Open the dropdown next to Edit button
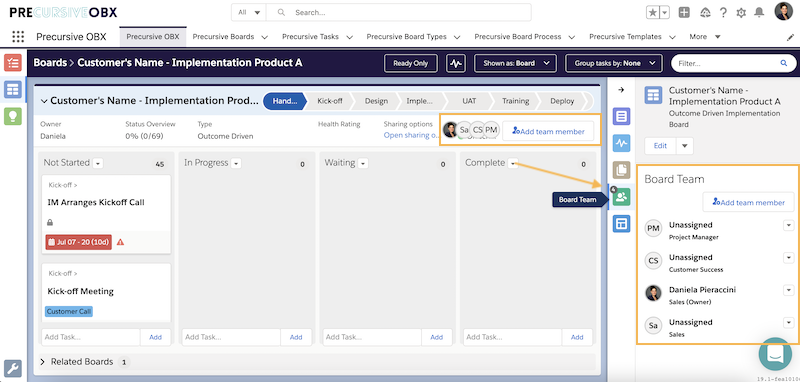This screenshot has width=800, height=382. [x=685, y=145]
